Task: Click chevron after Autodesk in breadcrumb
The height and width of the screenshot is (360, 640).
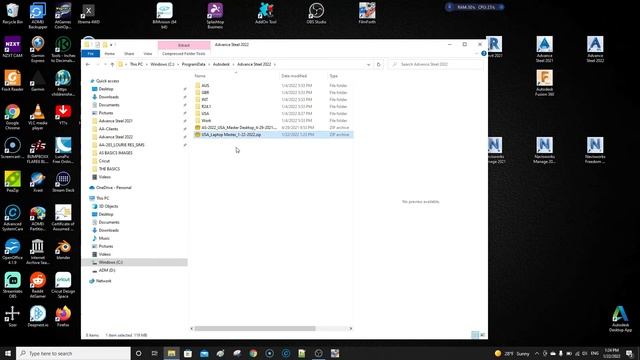Action: [x=233, y=64]
